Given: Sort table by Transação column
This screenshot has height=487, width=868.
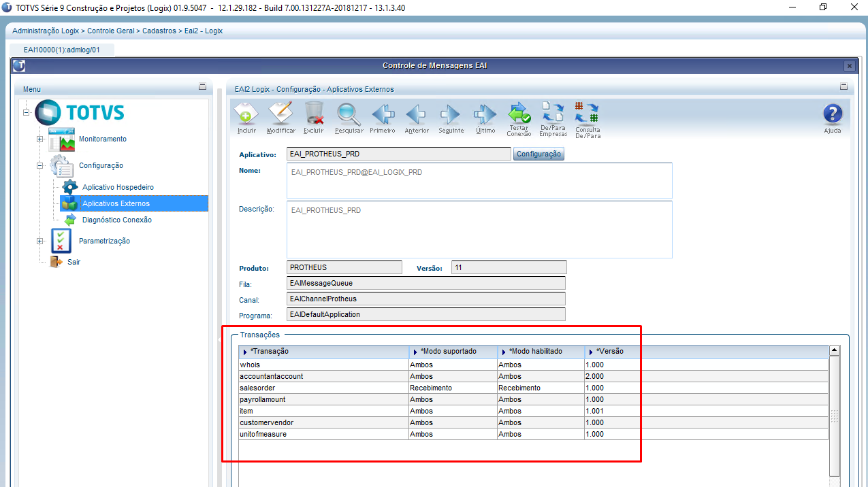Looking at the screenshot, I should click(x=323, y=352).
